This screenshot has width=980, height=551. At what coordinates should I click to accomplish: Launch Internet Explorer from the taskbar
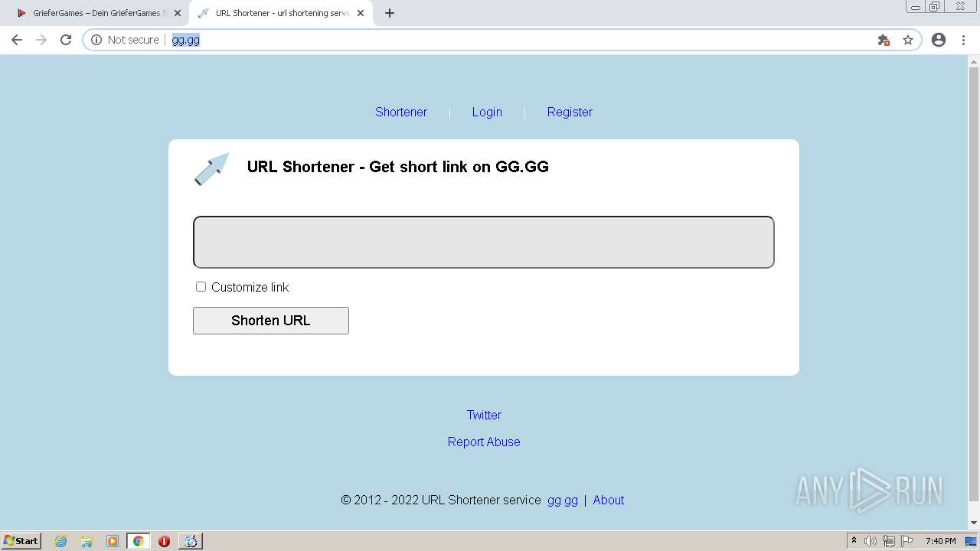click(x=61, y=541)
